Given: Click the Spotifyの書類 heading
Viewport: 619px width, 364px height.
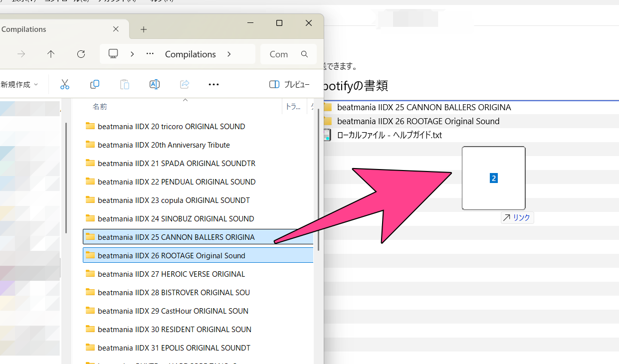Looking at the screenshot, I should click(x=356, y=86).
